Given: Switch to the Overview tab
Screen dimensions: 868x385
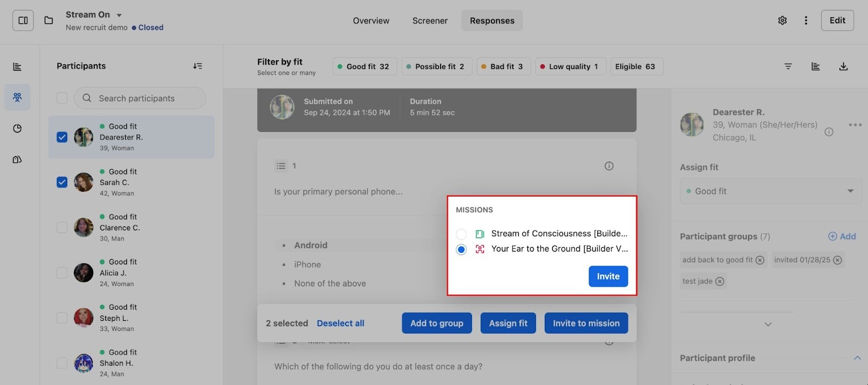Looking at the screenshot, I should pos(371,21).
